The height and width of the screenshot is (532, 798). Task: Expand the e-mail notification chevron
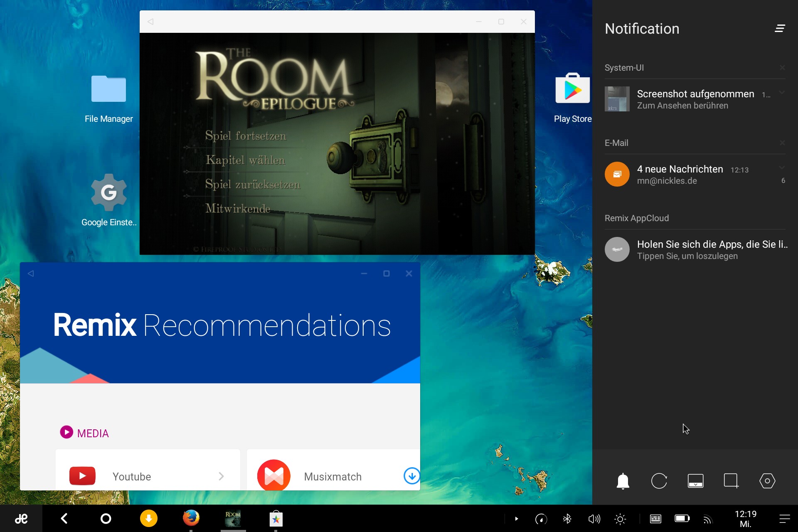(782, 168)
